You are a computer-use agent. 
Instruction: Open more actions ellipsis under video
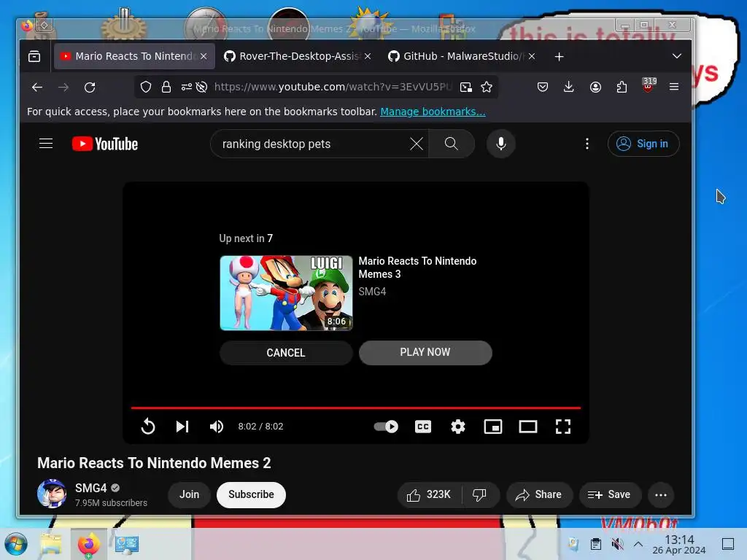click(x=661, y=495)
